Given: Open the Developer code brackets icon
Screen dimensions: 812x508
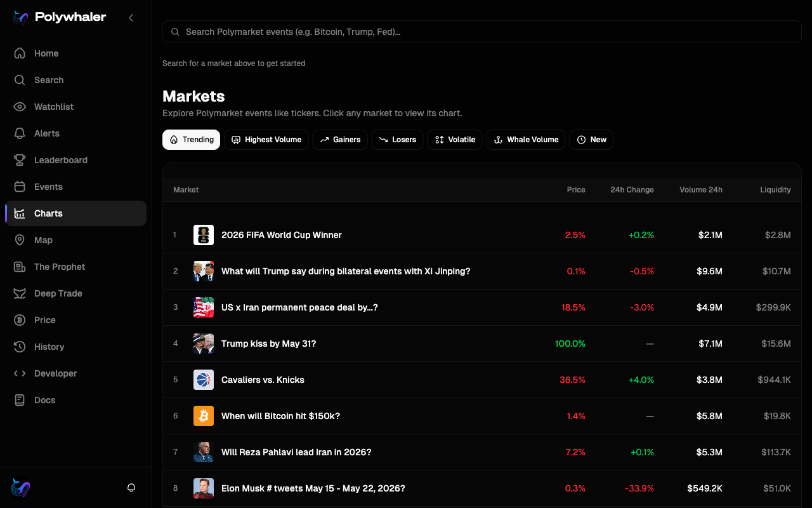Looking at the screenshot, I should tap(20, 373).
